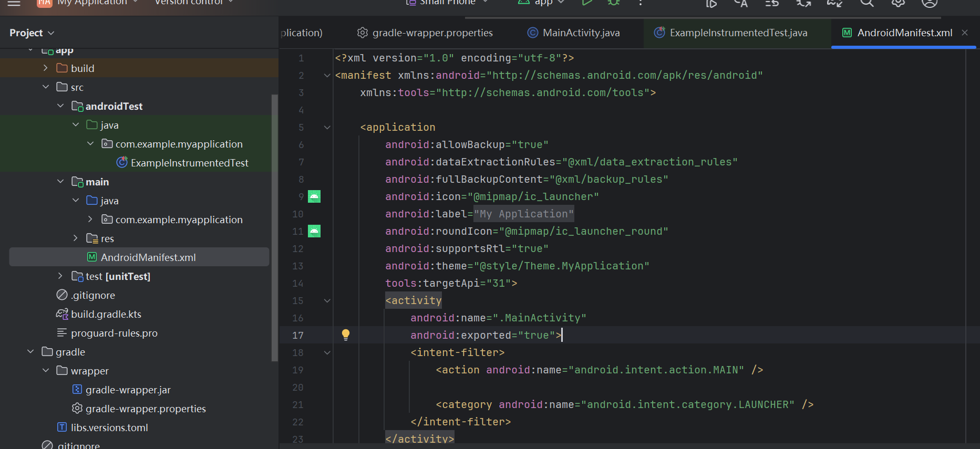Click the Debug app bug icon

coord(613,3)
